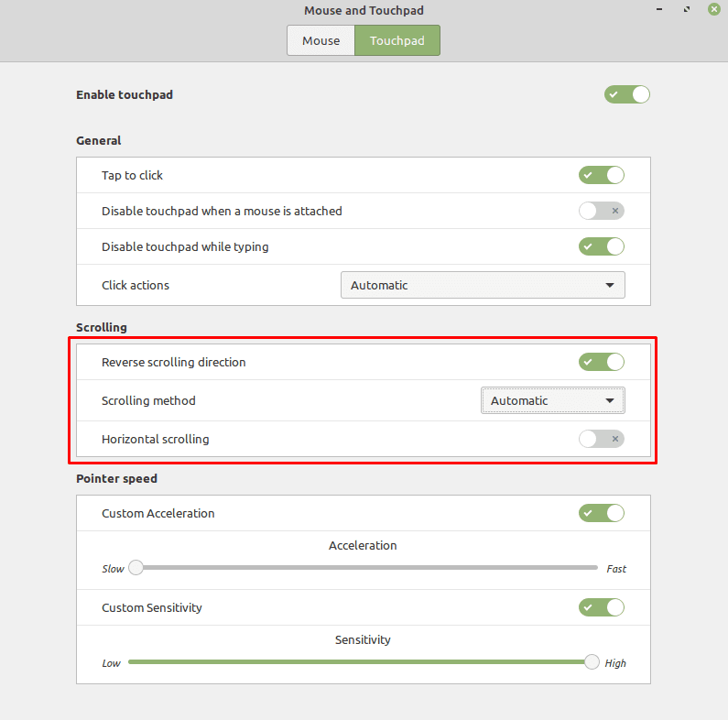Image resolution: width=728 pixels, height=720 pixels.
Task: Toggle Disable touchpad while typing switch
Action: tap(602, 246)
